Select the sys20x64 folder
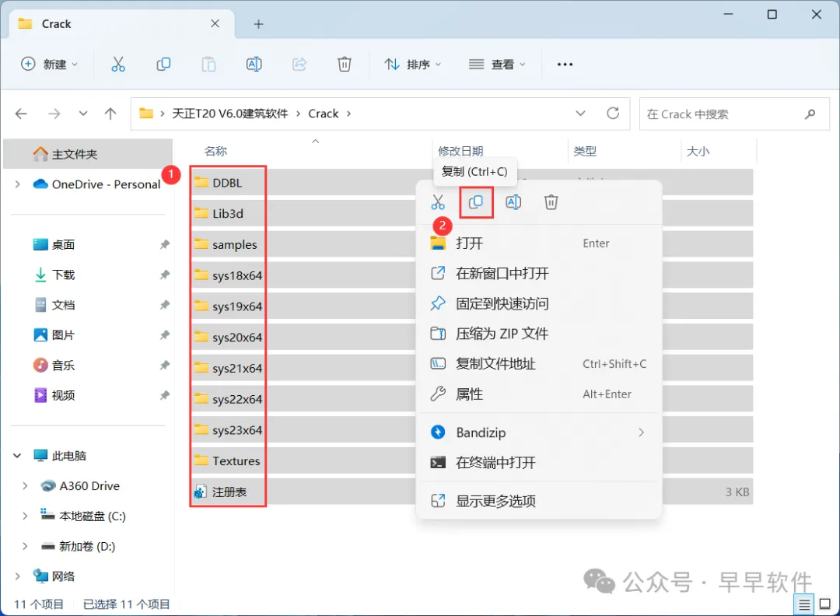The height and width of the screenshot is (616, 840). [236, 338]
